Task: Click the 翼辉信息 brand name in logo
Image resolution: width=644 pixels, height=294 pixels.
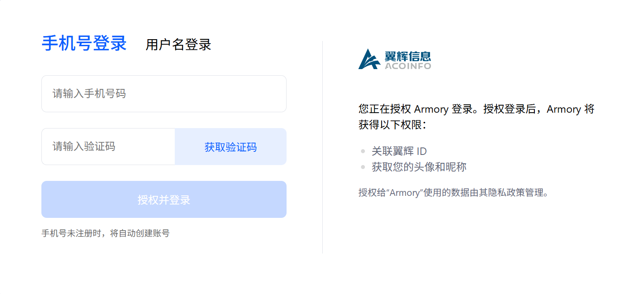Action: tap(408, 56)
